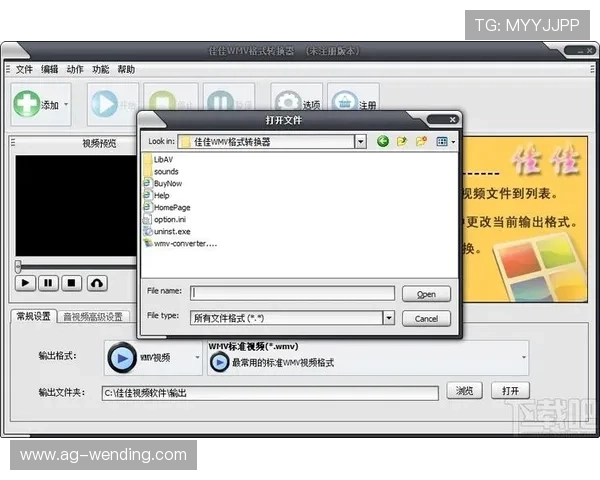Click the green Back arrow in dialog
Screen dimensions: 600x480
(x=383, y=142)
